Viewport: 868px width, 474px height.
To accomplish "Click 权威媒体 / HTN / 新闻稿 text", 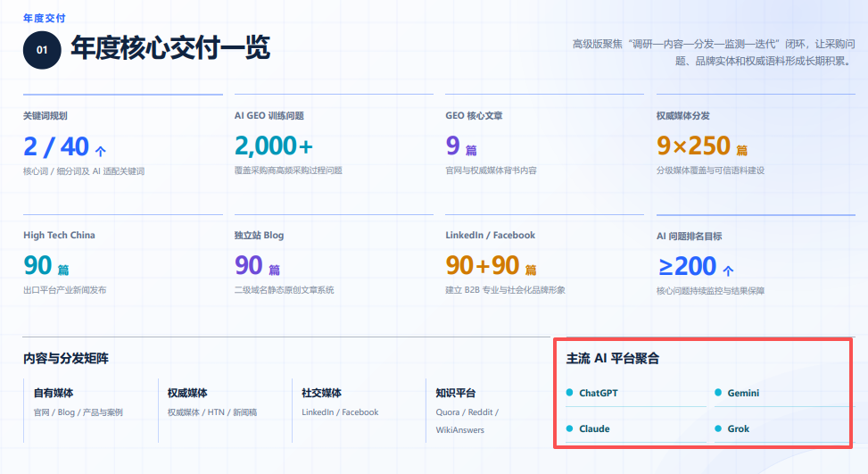I will click(212, 412).
